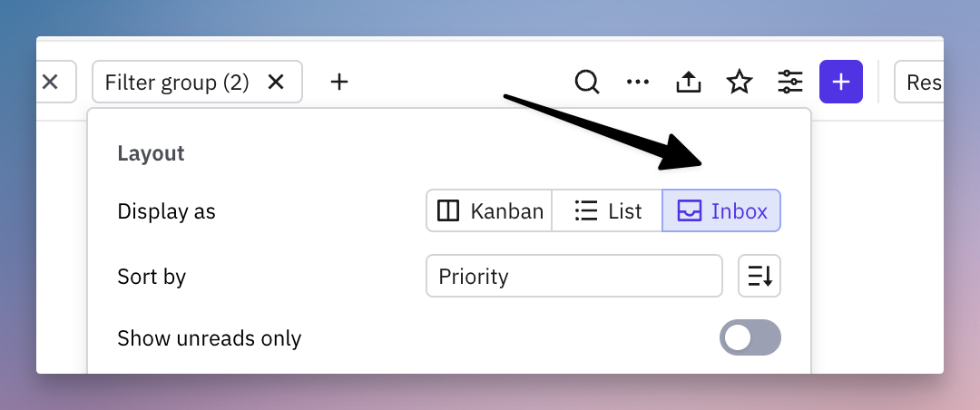Screen dimensions: 980x410
Task: Click the partially visible Res button
Action: 918,82
